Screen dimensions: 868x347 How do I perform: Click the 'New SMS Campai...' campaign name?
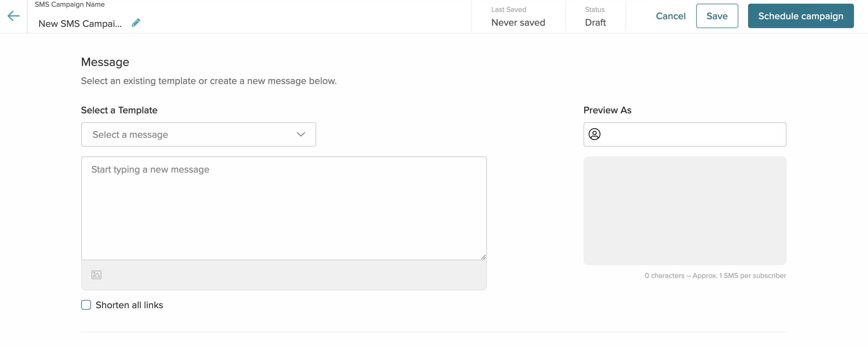pos(80,24)
